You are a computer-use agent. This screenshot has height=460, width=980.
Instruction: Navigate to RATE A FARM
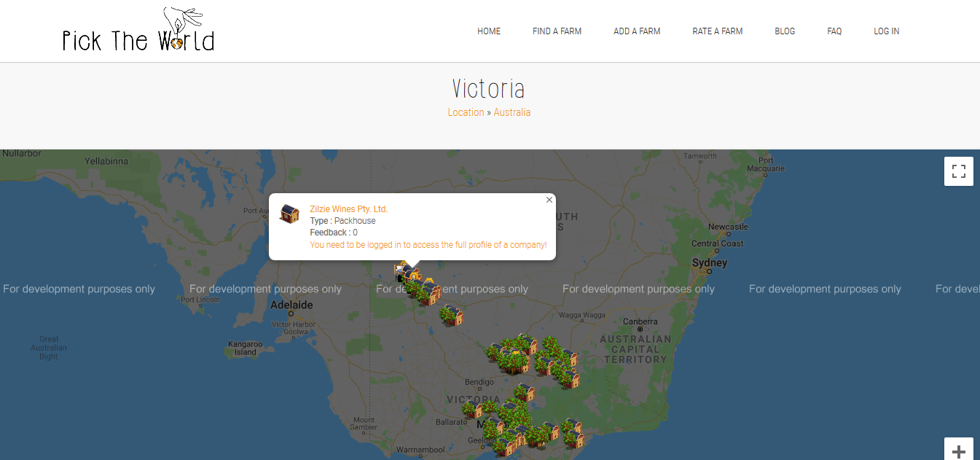point(717,31)
